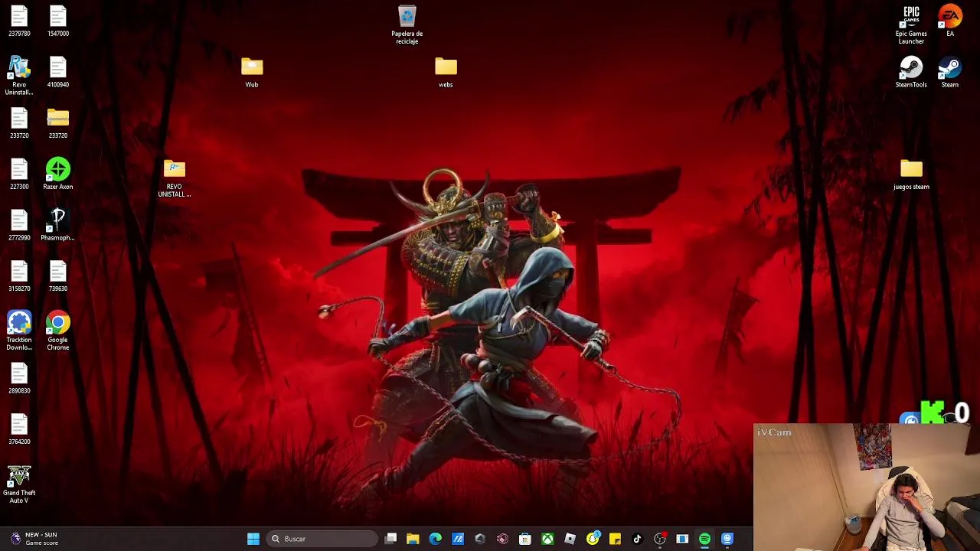Open the Windows Start menu
The width and height of the screenshot is (980, 551).
253,539
